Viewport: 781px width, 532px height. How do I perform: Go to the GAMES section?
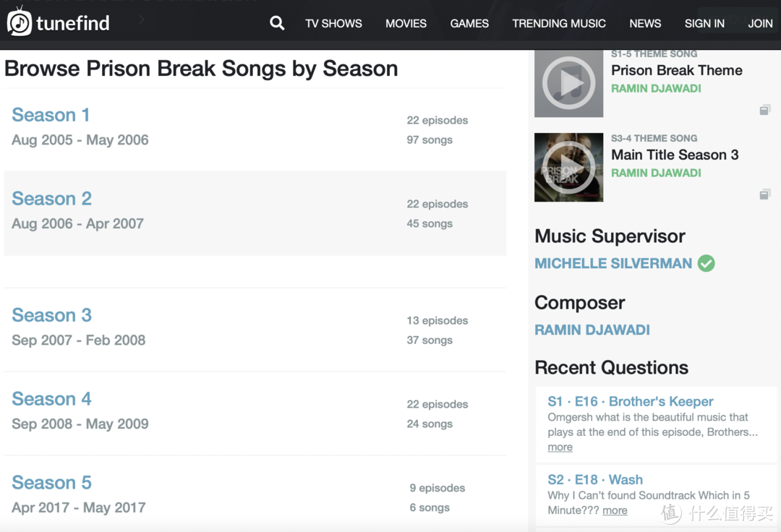[469, 23]
